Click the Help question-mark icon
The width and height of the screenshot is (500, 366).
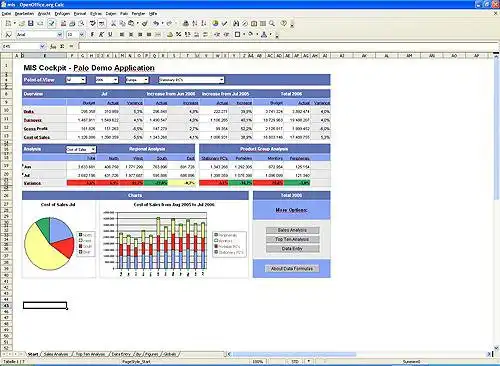pos(283,23)
